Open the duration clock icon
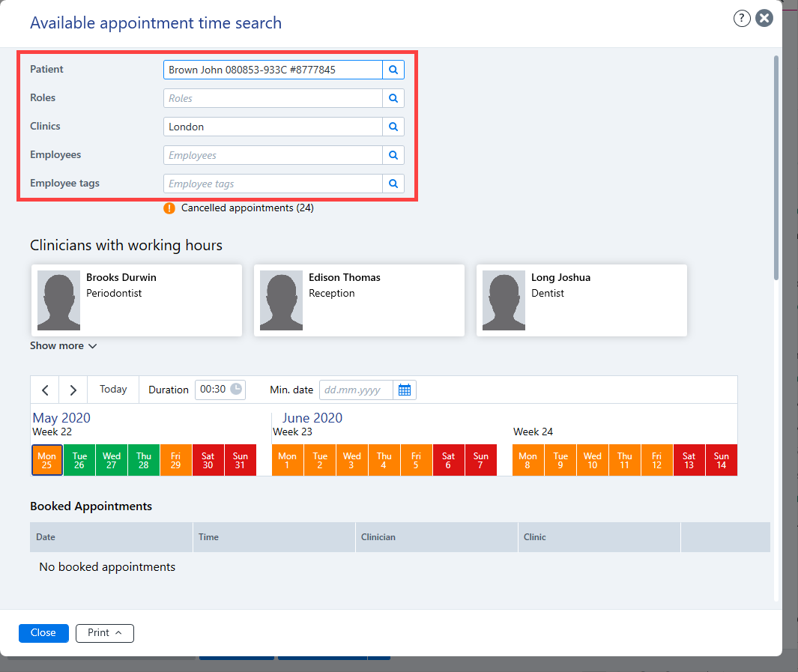 click(x=236, y=389)
